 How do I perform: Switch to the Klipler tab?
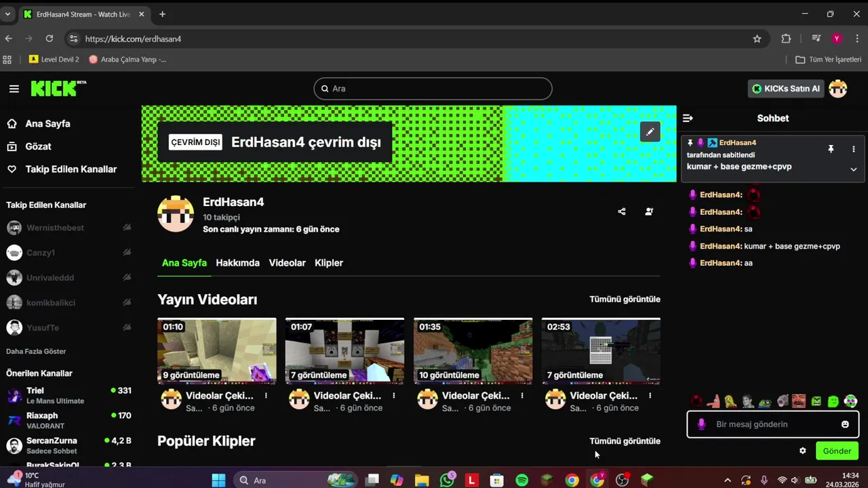click(329, 263)
